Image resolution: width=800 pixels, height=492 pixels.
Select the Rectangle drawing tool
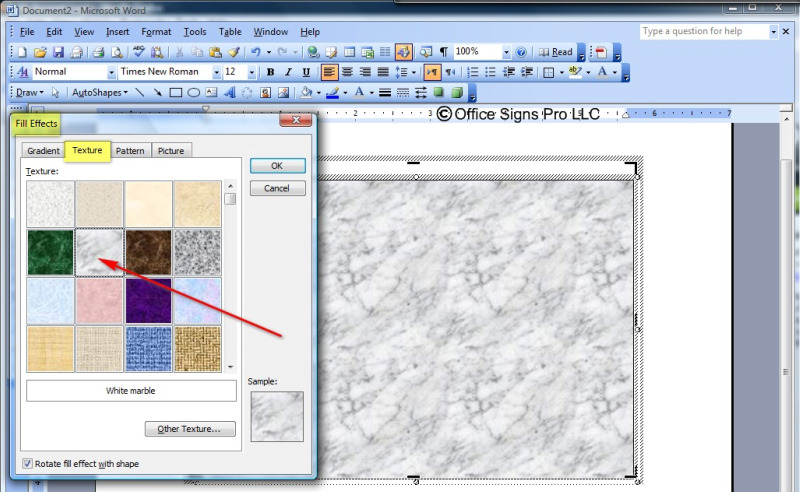click(175, 93)
